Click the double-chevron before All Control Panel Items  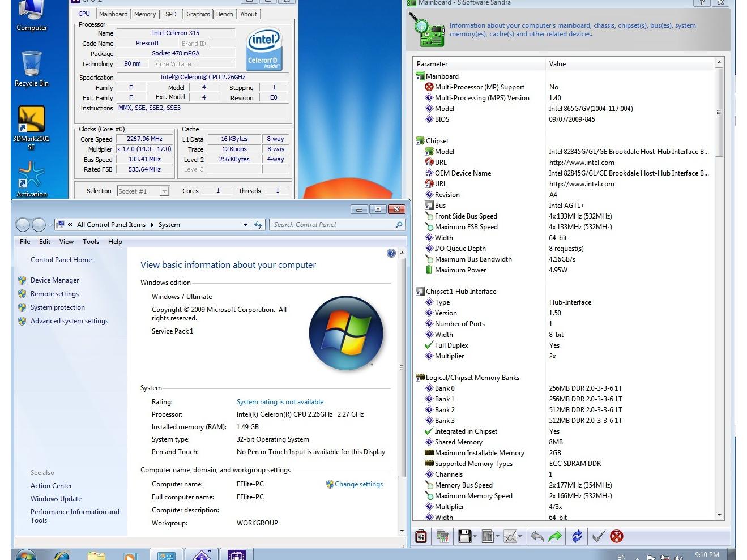pyautogui.click(x=70, y=225)
